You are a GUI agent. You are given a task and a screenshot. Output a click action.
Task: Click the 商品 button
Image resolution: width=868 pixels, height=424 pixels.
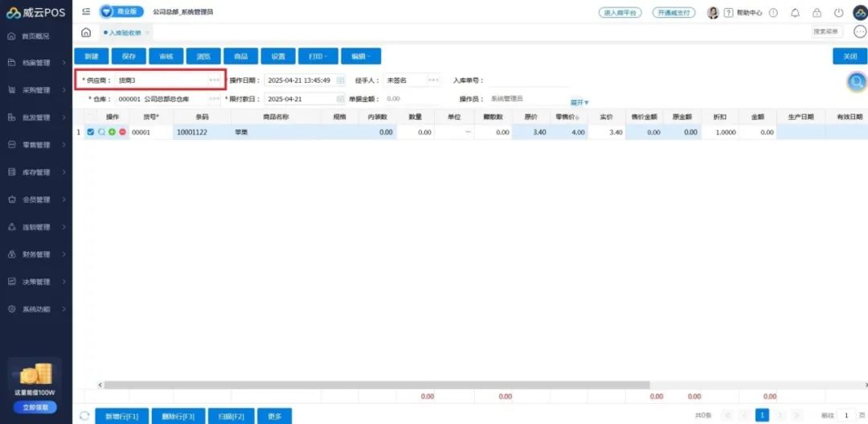click(241, 56)
